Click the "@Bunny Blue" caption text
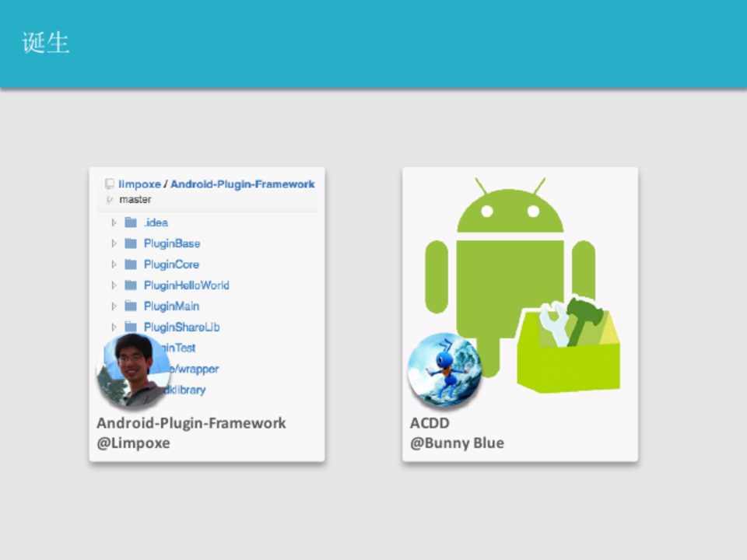The width and height of the screenshot is (747, 560). click(x=457, y=443)
